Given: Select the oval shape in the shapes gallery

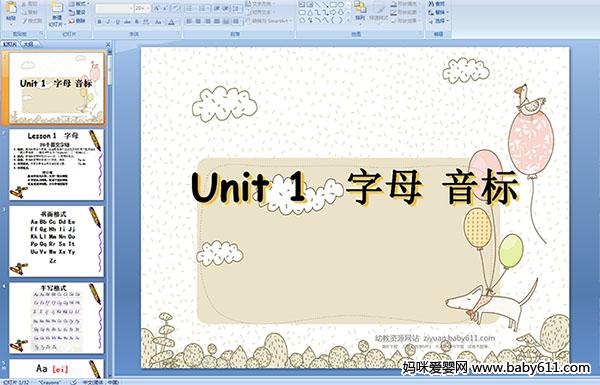Looking at the screenshot, I should (341, 5).
